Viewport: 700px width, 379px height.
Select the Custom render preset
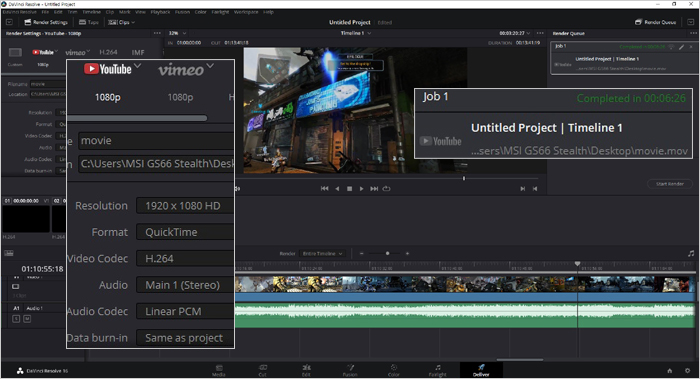click(x=15, y=56)
